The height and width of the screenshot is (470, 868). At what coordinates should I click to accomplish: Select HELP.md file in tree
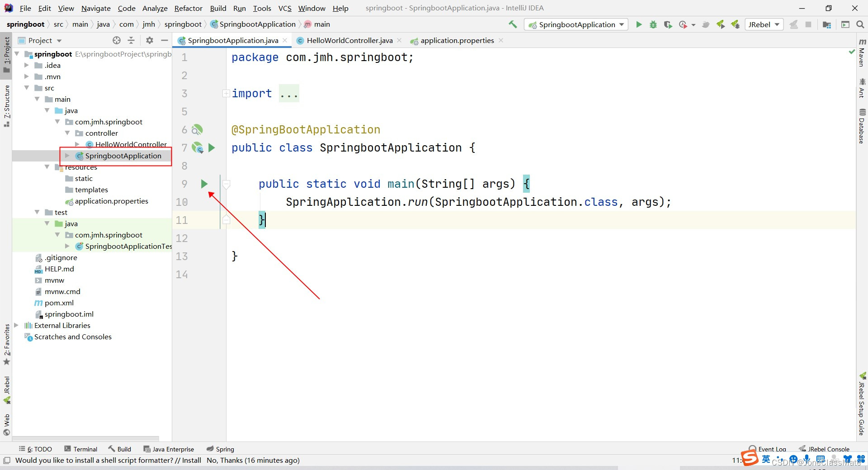pos(59,269)
